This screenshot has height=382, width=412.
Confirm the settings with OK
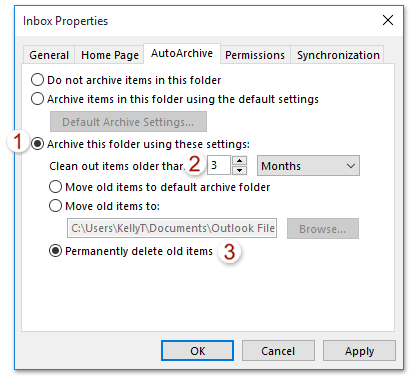pos(197,351)
